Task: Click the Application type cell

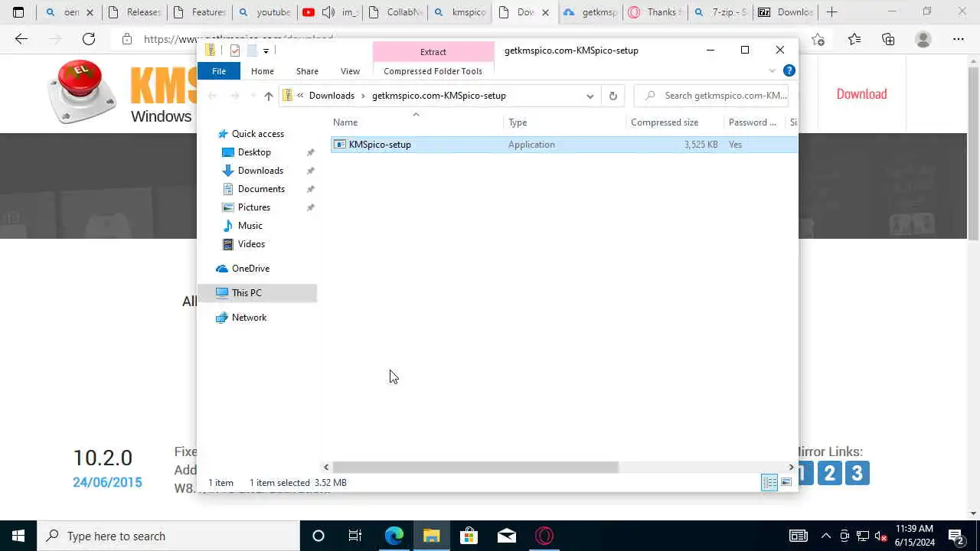Action: pos(531,145)
